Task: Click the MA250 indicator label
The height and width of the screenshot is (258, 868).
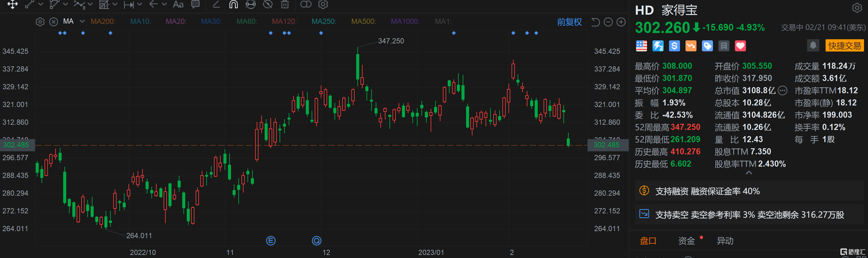Action: (324, 22)
